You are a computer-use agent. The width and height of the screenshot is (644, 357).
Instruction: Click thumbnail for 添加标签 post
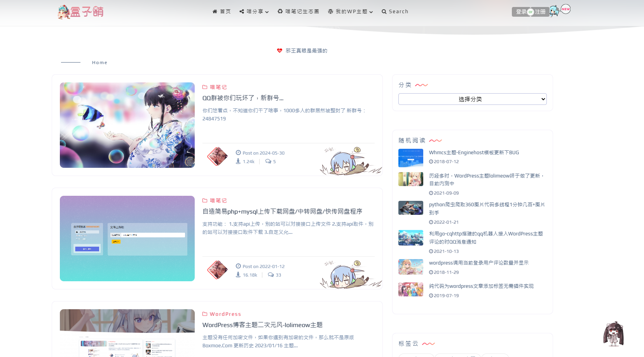411,289
